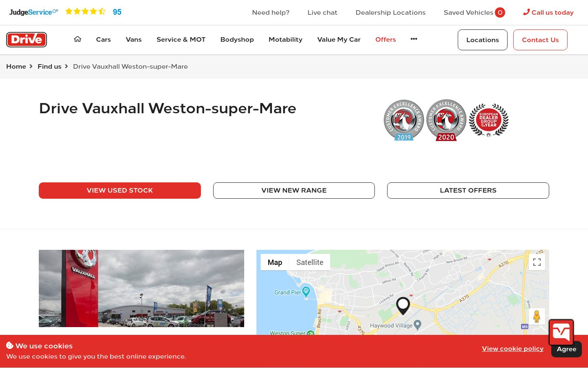Go to home via house icon
This screenshot has width=588, height=368.
click(78, 39)
